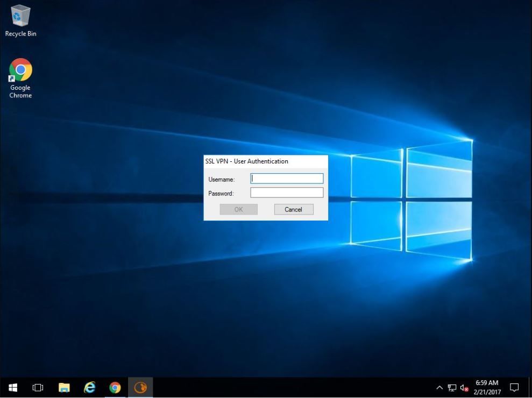Screen dimensions: 532x398
Task: Focus the Password input field
Action: (x=287, y=193)
